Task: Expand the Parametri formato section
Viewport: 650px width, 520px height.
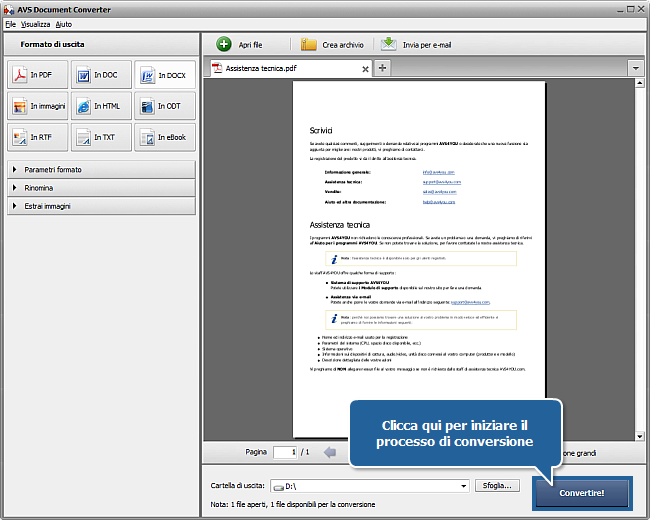Action: (101, 170)
